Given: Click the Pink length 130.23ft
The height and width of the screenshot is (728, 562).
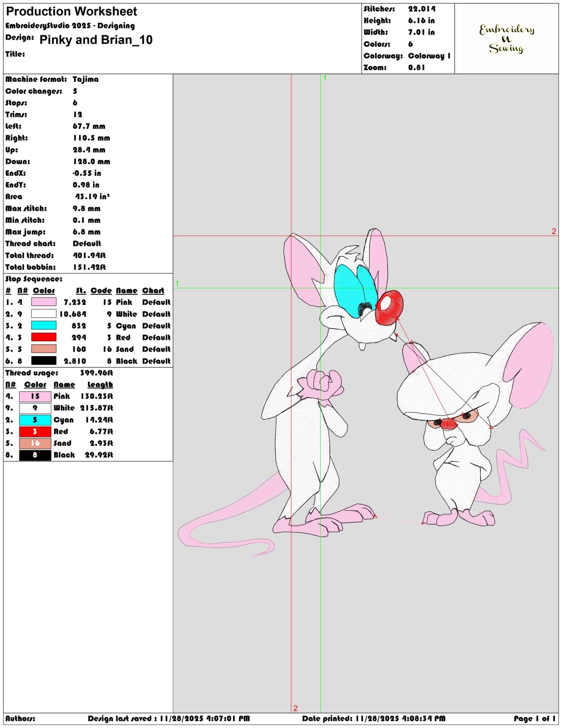Looking at the screenshot, I should pos(97,396).
